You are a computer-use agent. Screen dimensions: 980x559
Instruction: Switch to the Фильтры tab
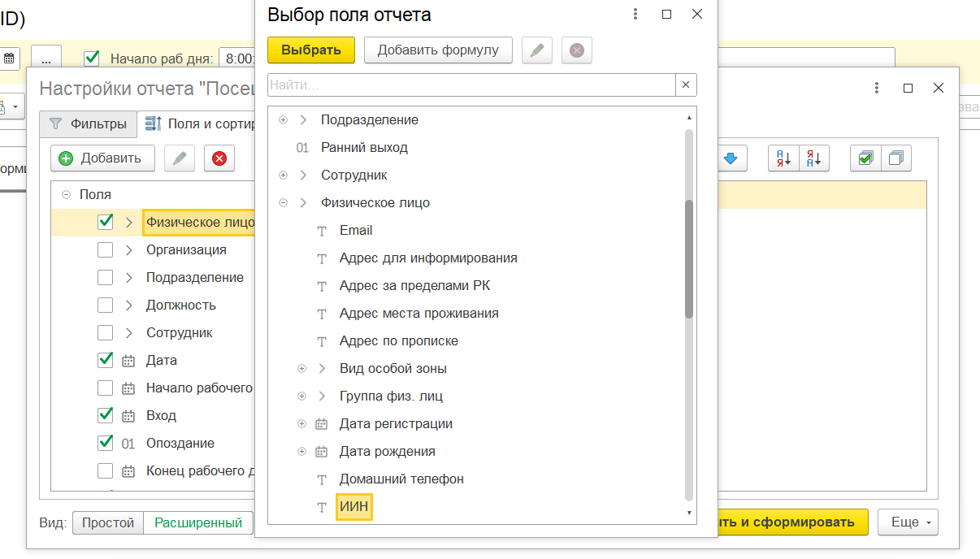click(88, 124)
